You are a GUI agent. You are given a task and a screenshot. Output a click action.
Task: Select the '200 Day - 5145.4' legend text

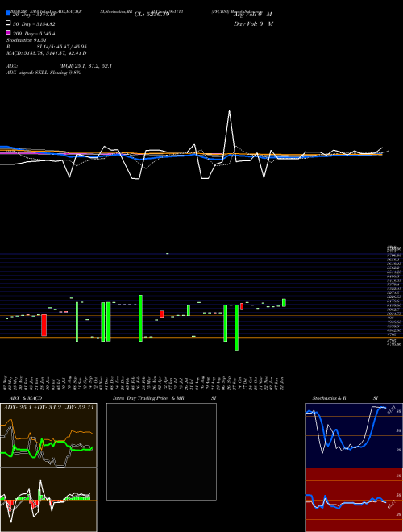coord(34,34)
